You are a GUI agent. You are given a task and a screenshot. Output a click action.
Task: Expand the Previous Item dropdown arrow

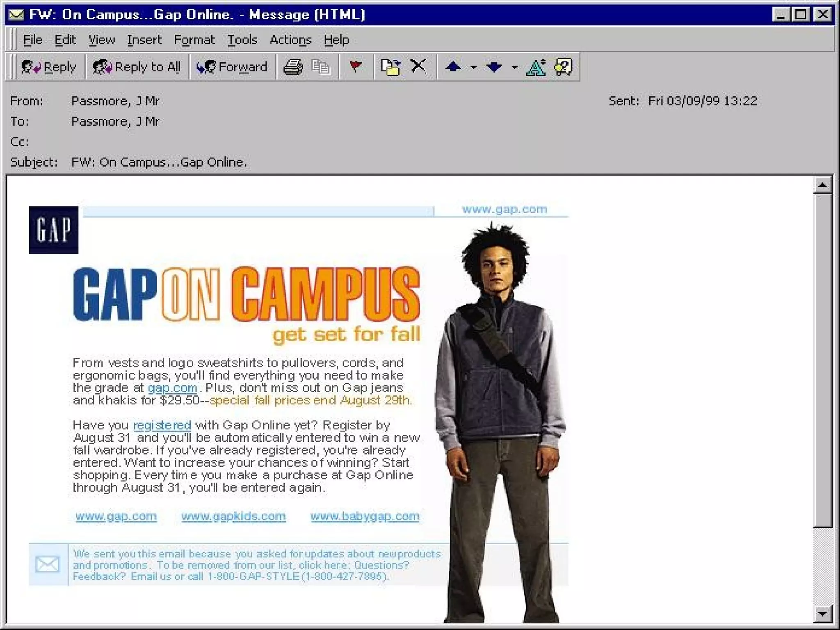(x=473, y=67)
